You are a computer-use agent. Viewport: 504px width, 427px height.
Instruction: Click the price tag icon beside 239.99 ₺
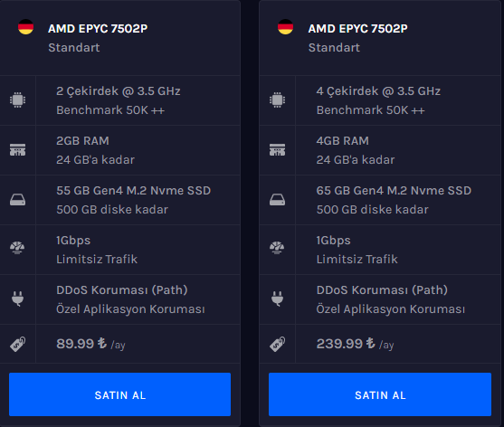(x=278, y=344)
